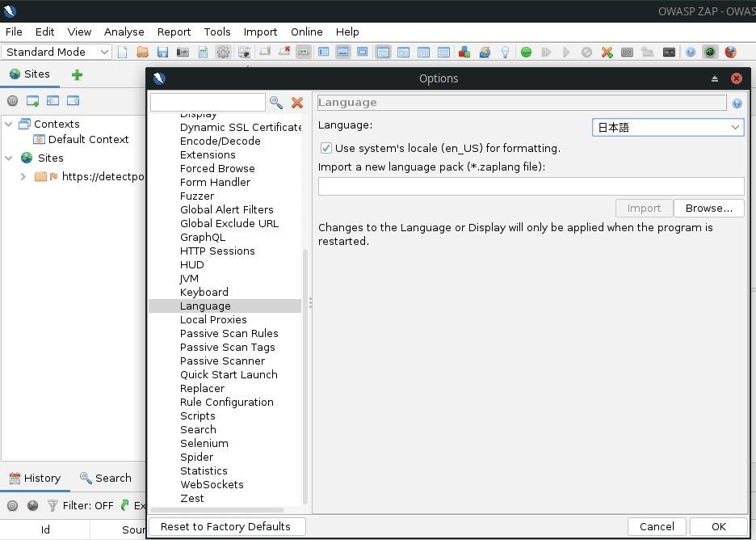Click the Reset to Factory Defaults button
Screen dimensions: 756x540
pos(225,526)
